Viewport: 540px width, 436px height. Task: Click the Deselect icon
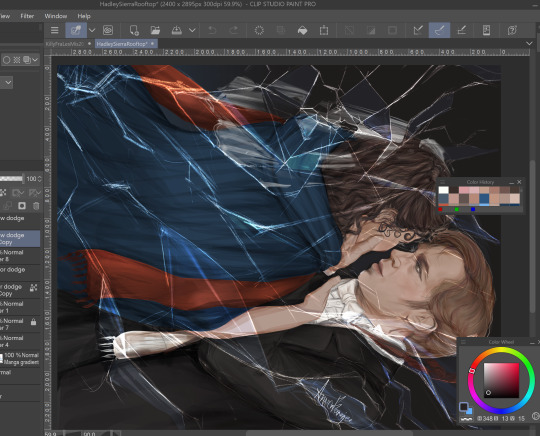click(x=349, y=30)
